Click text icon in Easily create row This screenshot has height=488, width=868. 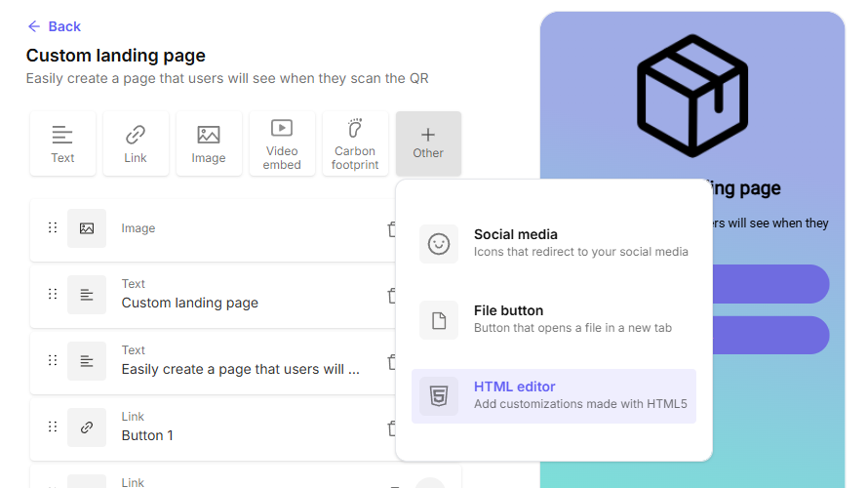(x=87, y=361)
